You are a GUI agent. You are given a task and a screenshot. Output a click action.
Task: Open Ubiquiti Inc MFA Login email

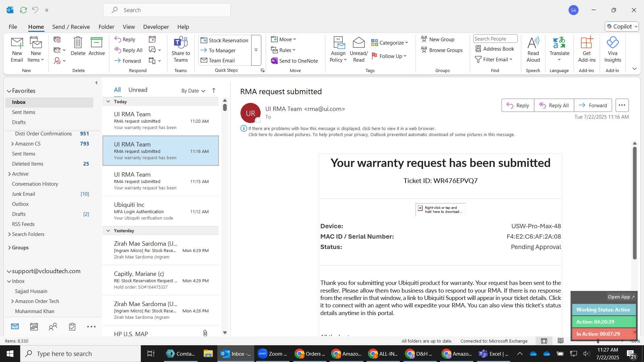160,211
